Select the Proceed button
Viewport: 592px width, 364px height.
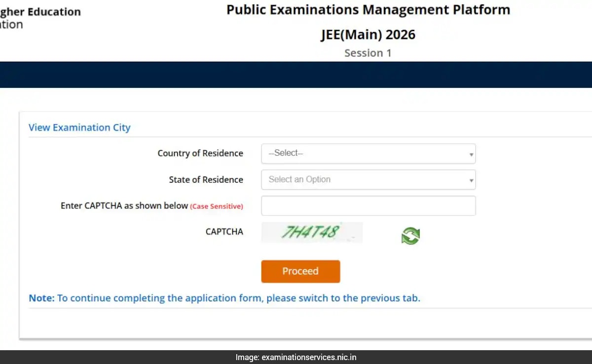coord(300,271)
